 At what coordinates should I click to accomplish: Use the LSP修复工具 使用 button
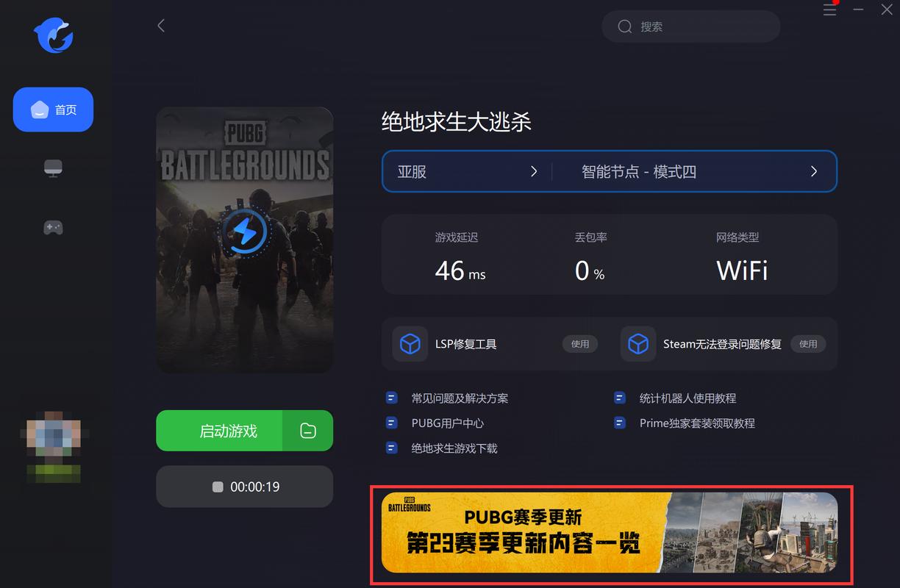(580, 343)
